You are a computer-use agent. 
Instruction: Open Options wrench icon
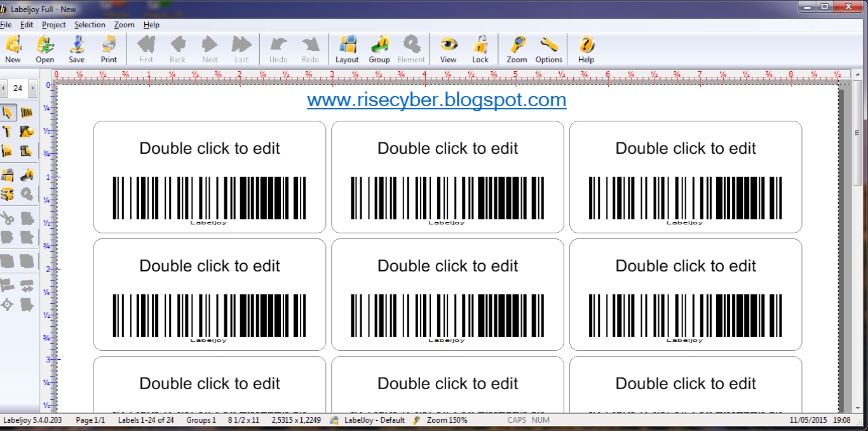[549, 50]
